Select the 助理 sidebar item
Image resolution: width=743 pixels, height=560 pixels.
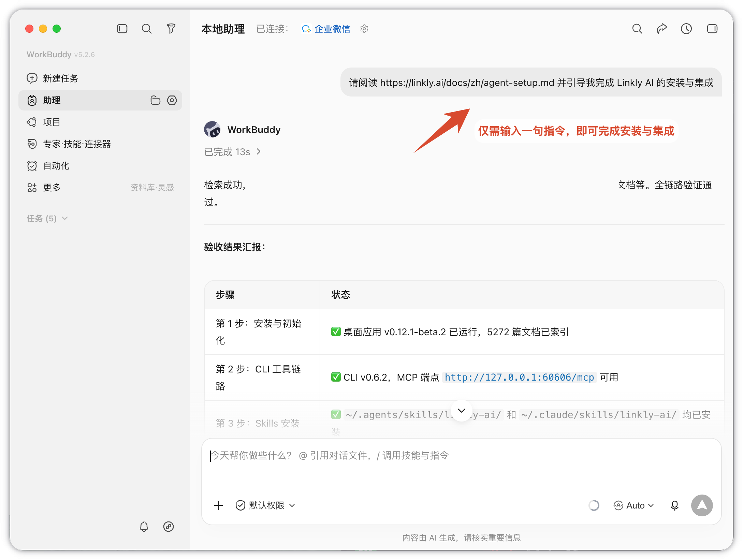tap(100, 100)
